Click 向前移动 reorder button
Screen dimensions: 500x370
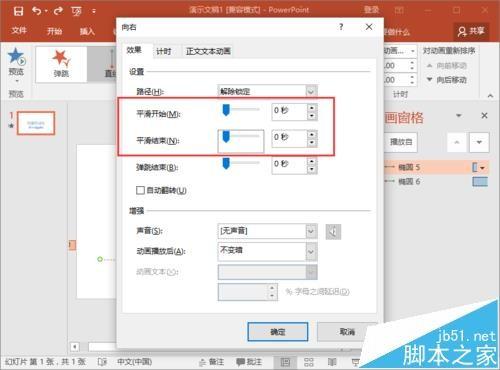[x=447, y=66]
